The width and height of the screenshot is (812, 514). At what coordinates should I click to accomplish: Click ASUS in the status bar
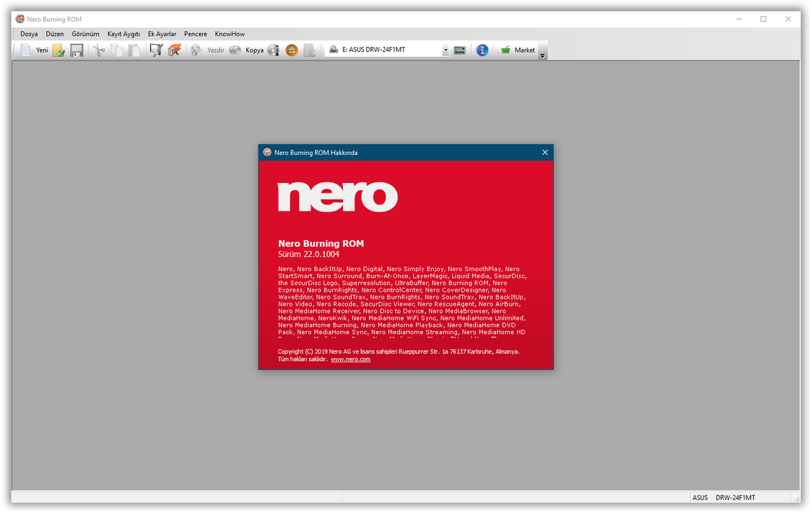(700, 497)
